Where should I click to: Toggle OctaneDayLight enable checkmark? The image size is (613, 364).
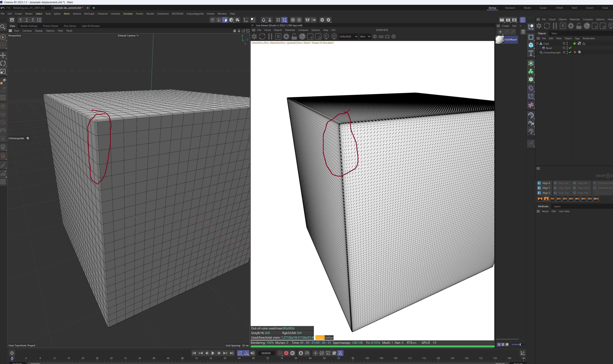pyautogui.click(x=570, y=52)
